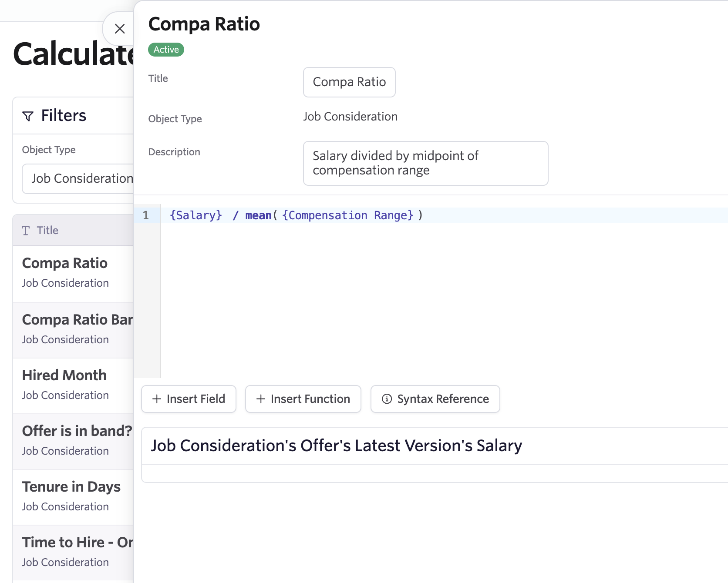The width and height of the screenshot is (728, 583).
Task: Click the Filters funnel icon
Action: [x=28, y=116]
